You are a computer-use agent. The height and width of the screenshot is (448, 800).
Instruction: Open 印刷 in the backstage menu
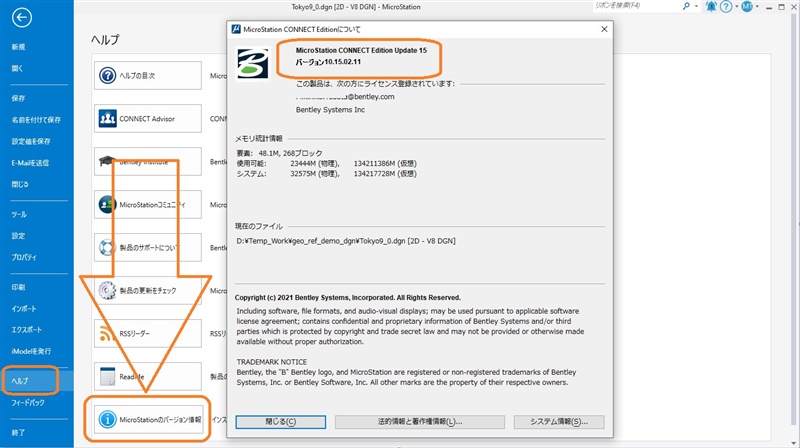pos(18,287)
